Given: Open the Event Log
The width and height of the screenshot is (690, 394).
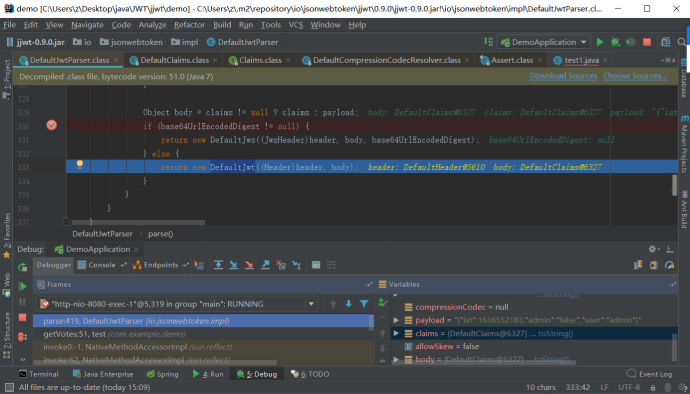Looking at the screenshot, I should 650,374.
